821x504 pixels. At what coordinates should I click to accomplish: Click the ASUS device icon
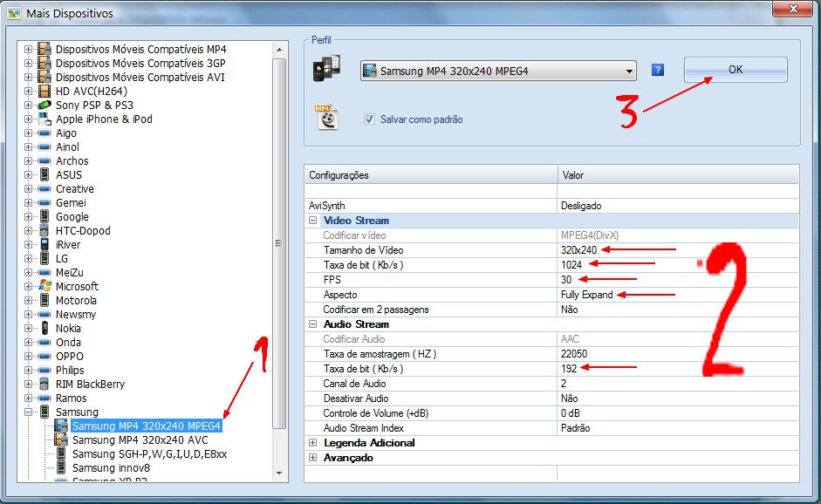coord(44,174)
